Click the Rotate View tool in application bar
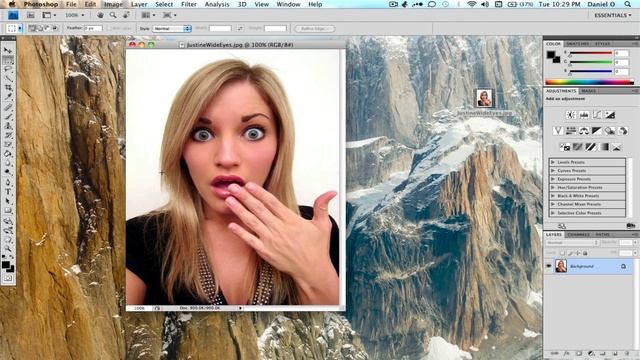Screen dimensions: 640x360 coord(126,15)
